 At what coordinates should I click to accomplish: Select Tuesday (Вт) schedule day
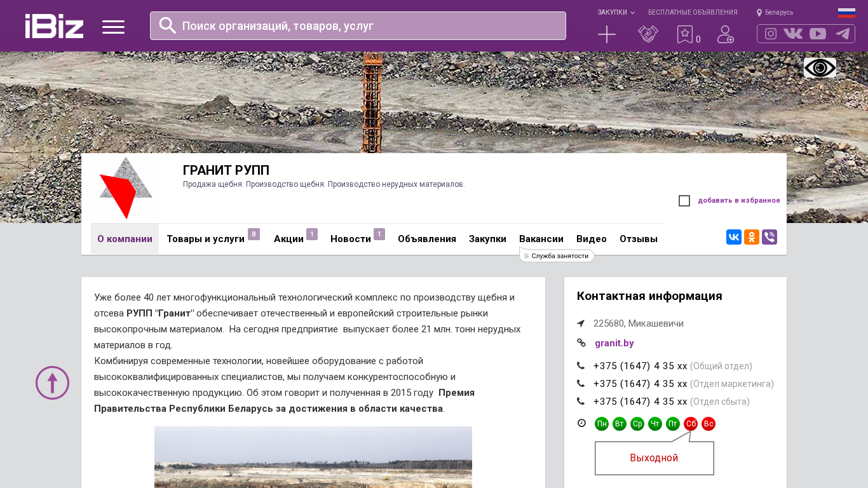pos(620,424)
